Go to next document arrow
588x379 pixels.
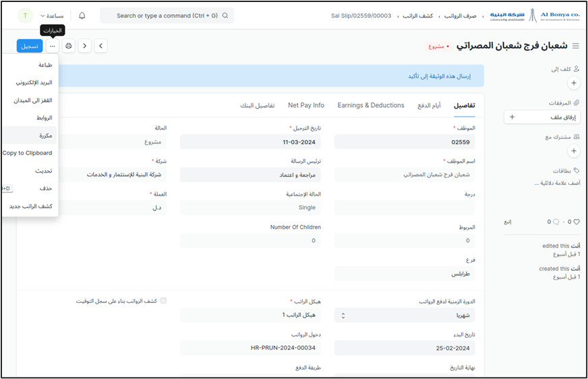[x=84, y=46]
